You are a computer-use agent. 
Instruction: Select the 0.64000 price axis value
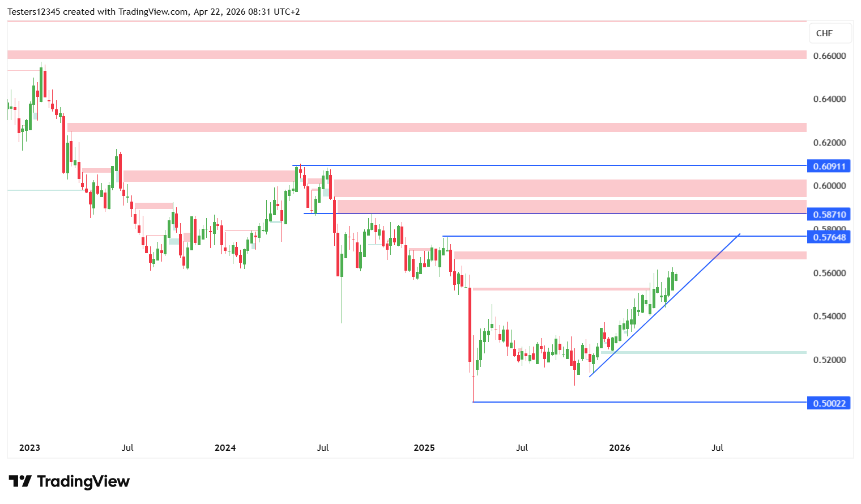[x=829, y=99]
